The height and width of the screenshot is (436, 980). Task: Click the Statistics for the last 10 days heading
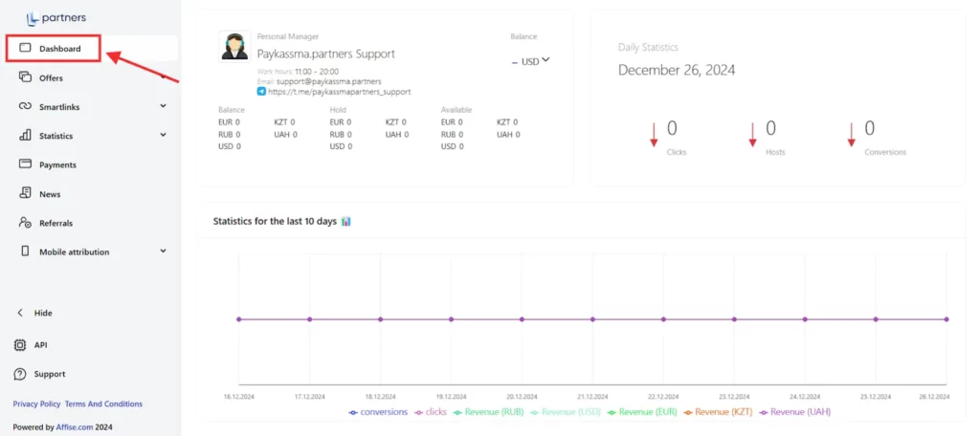275,221
